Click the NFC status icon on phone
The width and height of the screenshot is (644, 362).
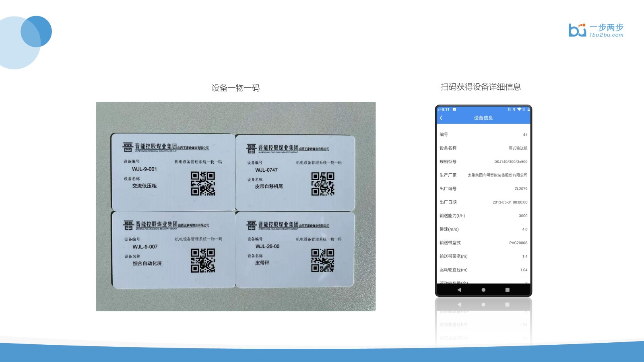coord(509,109)
